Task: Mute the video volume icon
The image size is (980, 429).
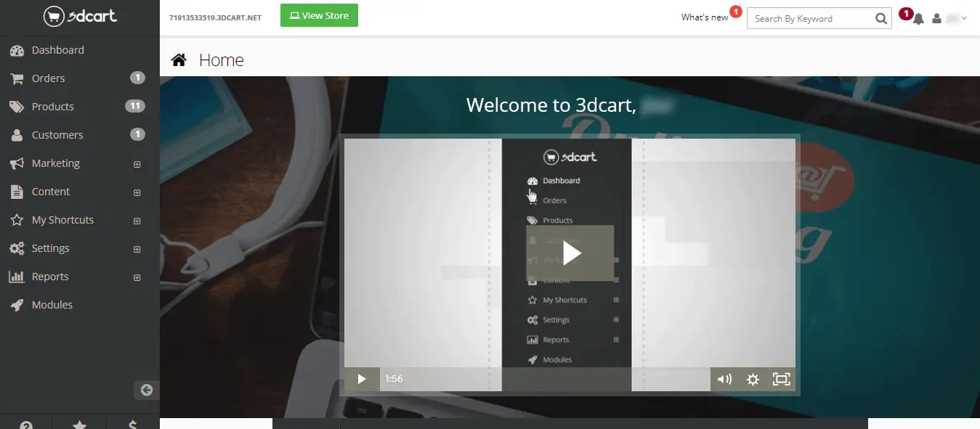Action: (724, 379)
